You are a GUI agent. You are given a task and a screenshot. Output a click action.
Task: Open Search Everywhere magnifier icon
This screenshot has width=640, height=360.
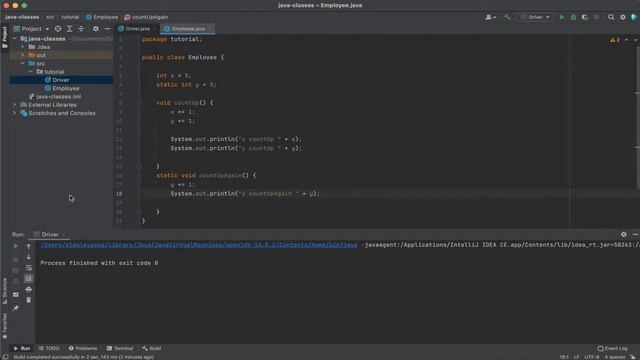[x=611, y=17]
